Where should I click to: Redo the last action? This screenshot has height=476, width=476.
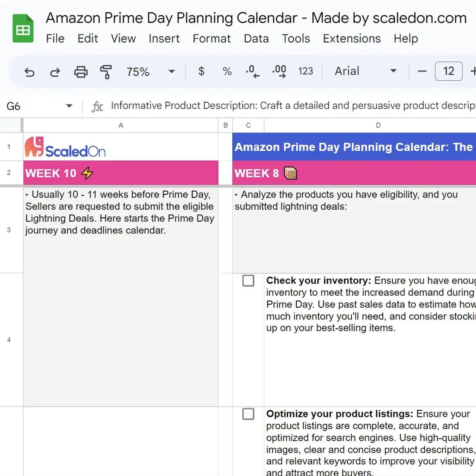click(55, 72)
